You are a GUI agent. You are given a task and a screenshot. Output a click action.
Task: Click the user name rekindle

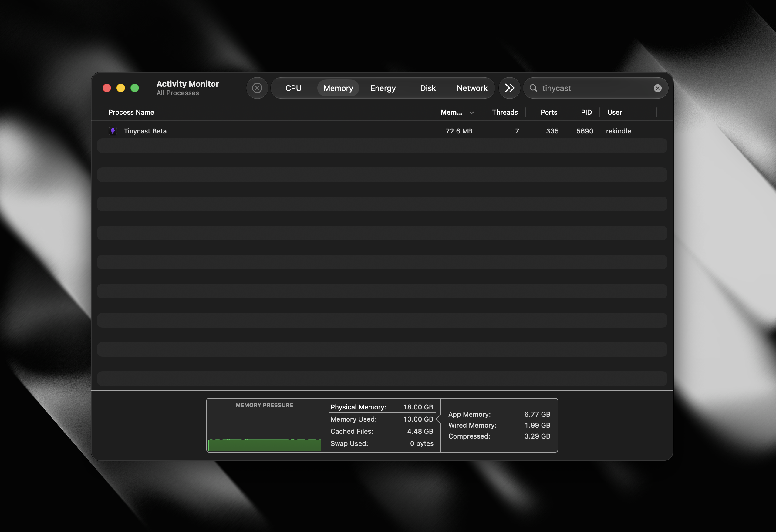[618, 131]
